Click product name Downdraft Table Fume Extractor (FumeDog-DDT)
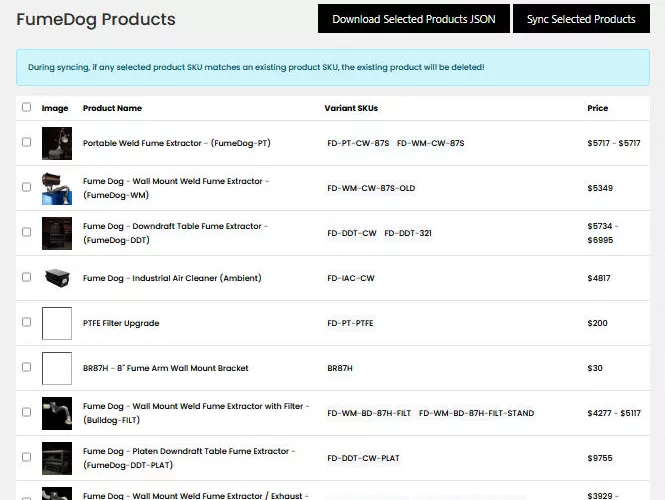This screenshot has width=665, height=500. [175, 233]
